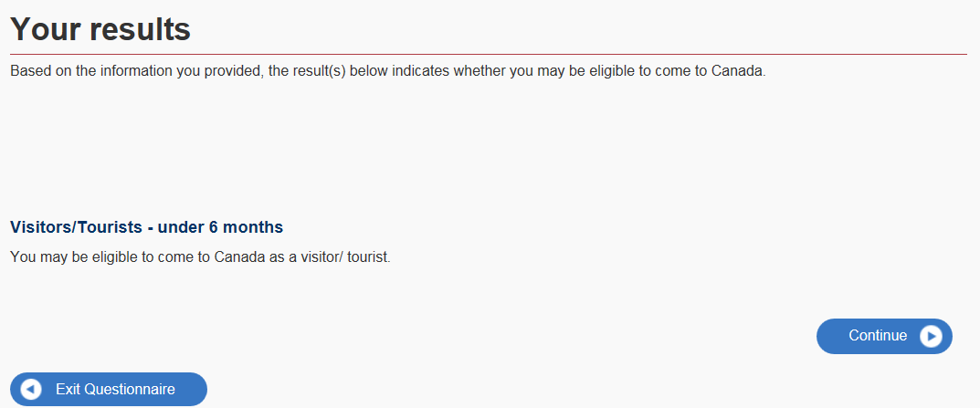Image resolution: width=980 pixels, height=408 pixels.
Task: Click "Visitors/Tourists" in the result heading
Action: point(76,227)
